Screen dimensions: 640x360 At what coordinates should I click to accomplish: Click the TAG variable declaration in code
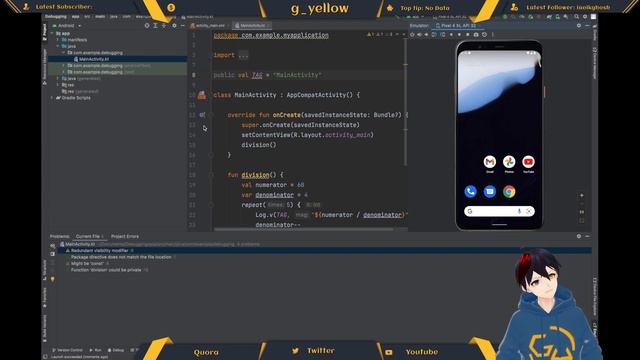pyautogui.click(x=257, y=75)
